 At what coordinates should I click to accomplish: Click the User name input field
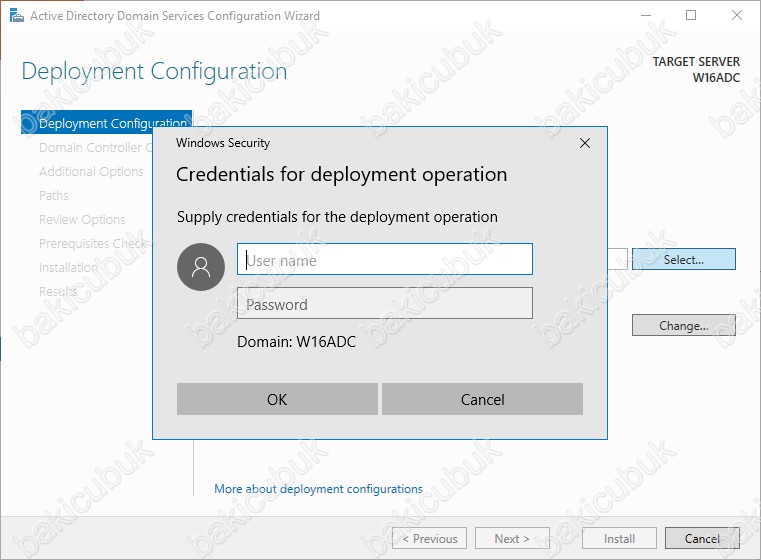[x=384, y=259]
